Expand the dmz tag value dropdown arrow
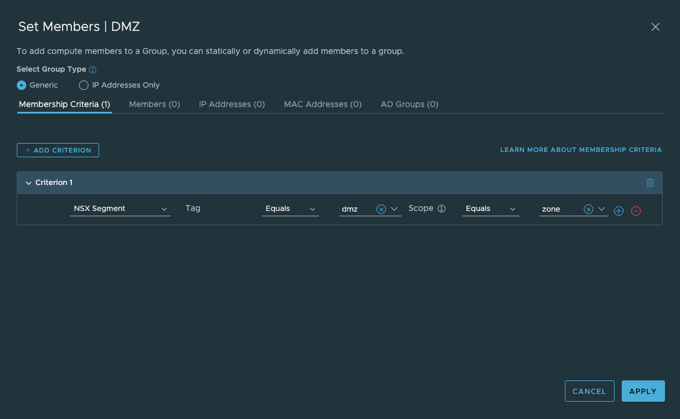The width and height of the screenshot is (680, 419). pos(394,209)
